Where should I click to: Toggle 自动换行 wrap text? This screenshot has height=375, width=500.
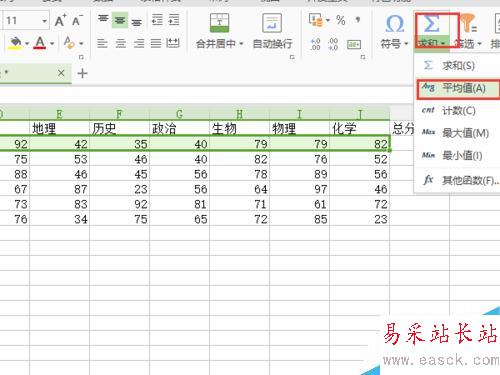272,31
